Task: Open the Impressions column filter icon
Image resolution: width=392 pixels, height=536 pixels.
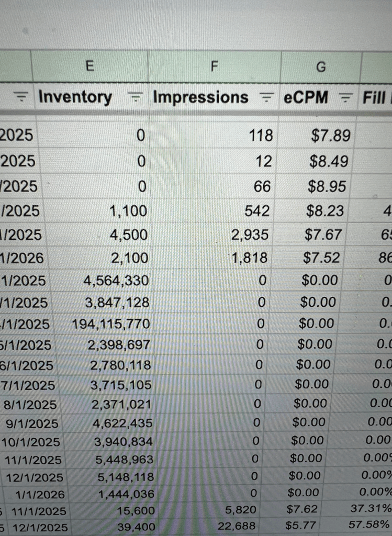Action: [x=267, y=97]
